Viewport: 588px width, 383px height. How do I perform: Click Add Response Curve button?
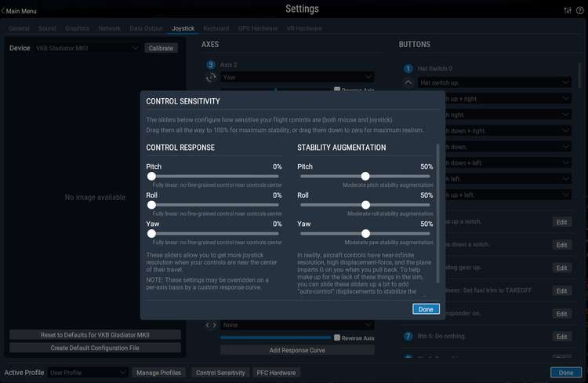click(x=297, y=350)
